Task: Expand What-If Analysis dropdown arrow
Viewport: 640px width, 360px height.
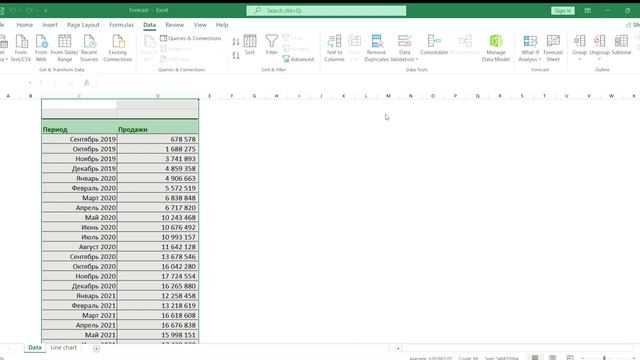Action: (540, 60)
